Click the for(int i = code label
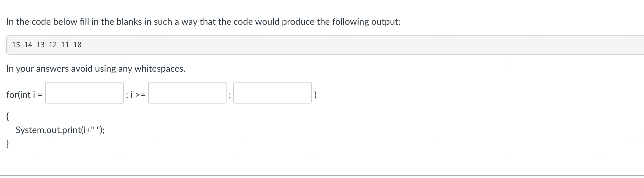The image size is (644, 178). [x=24, y=95]
